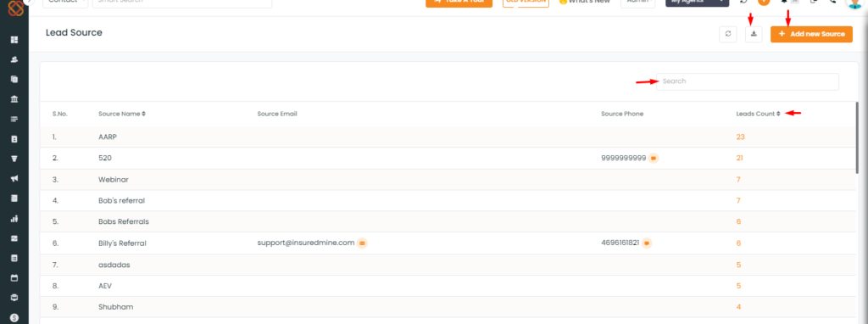Click the message icon next to 4696161821
This screenshot has width=868, height=324.
647,243
